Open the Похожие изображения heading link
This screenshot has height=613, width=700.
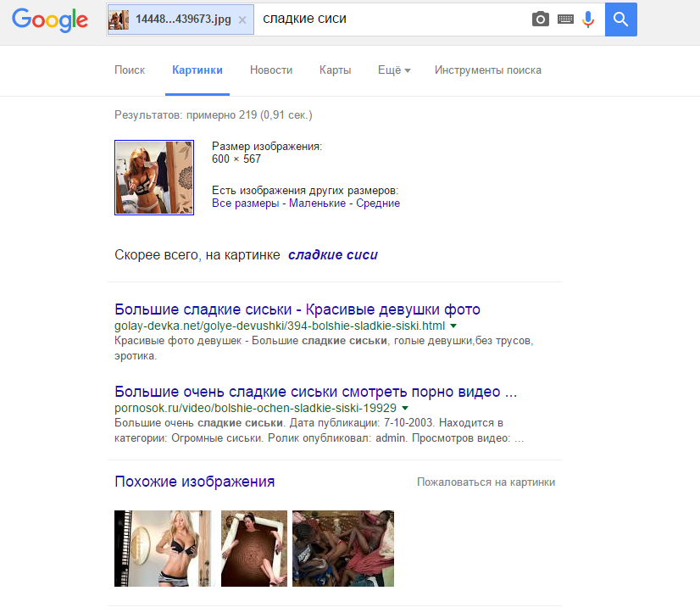194,482
